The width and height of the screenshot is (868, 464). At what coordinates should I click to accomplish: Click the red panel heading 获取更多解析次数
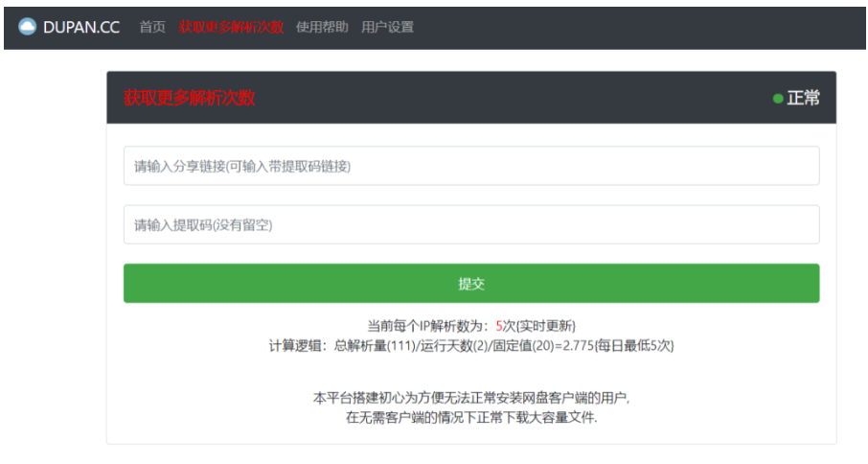pyautogui.click(x=190, y=98)
